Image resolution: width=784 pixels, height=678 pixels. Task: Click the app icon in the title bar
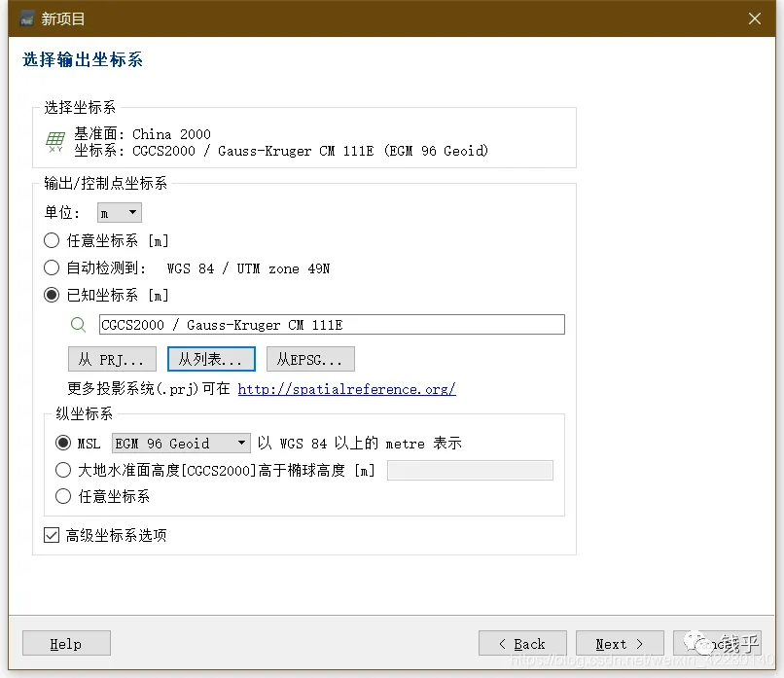click(27, 18)
